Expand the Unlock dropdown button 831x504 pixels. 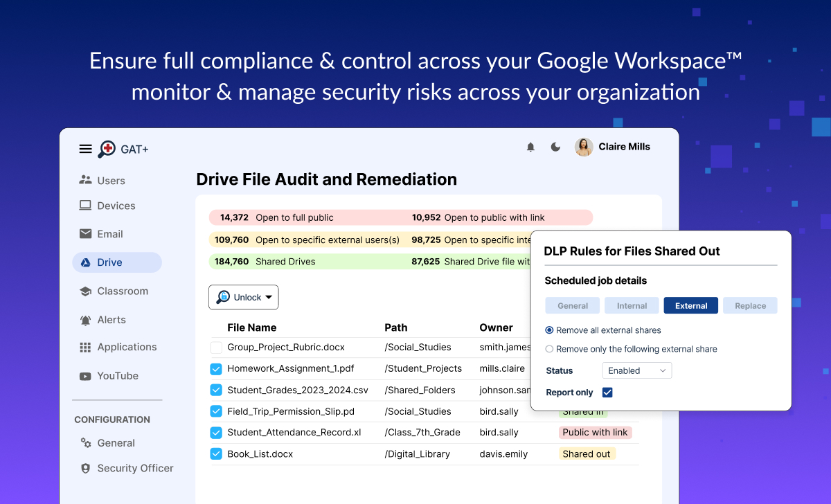tap(244, 297)
